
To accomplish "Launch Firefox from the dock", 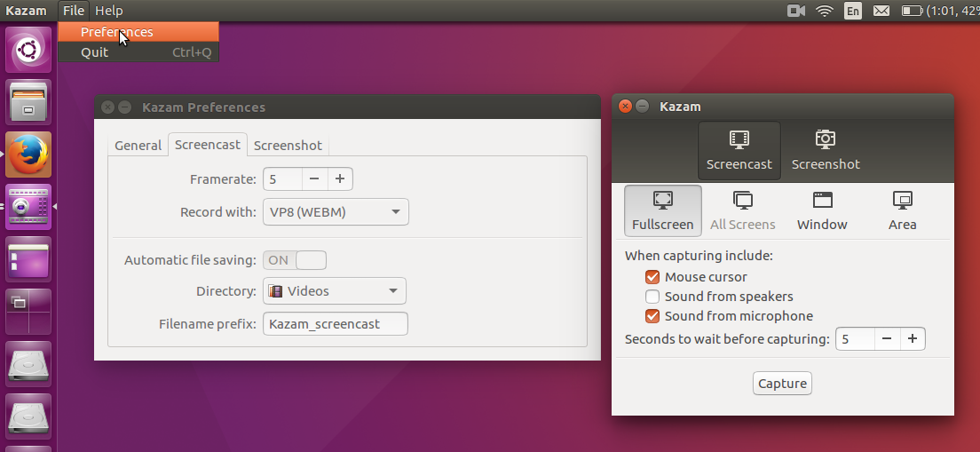I will pyautogui.click(x=28, y=155).
